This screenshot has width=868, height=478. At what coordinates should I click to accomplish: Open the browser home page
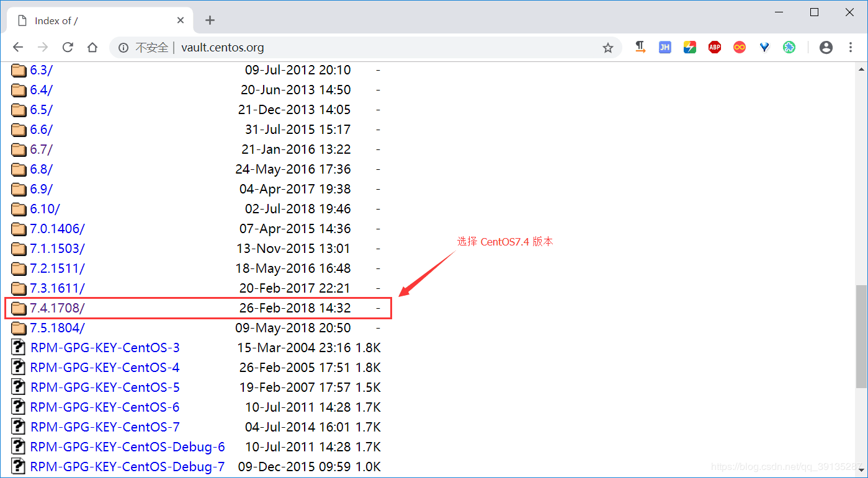(x=92, y=47)
